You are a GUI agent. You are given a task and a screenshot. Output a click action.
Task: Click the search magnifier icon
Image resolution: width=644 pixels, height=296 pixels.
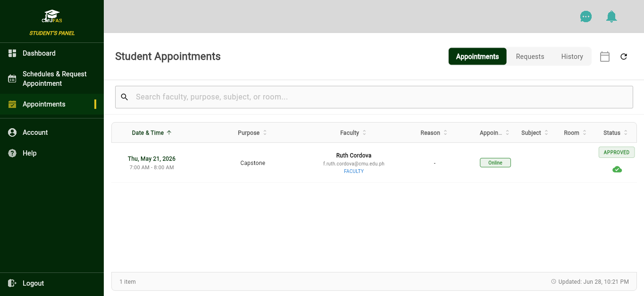(x=125, y=97)
